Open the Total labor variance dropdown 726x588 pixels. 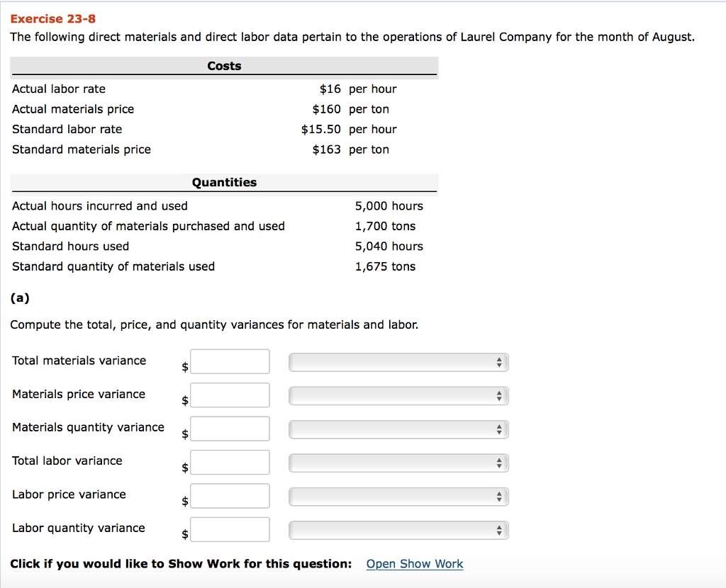pyautogui.click(x=397, y=463)
